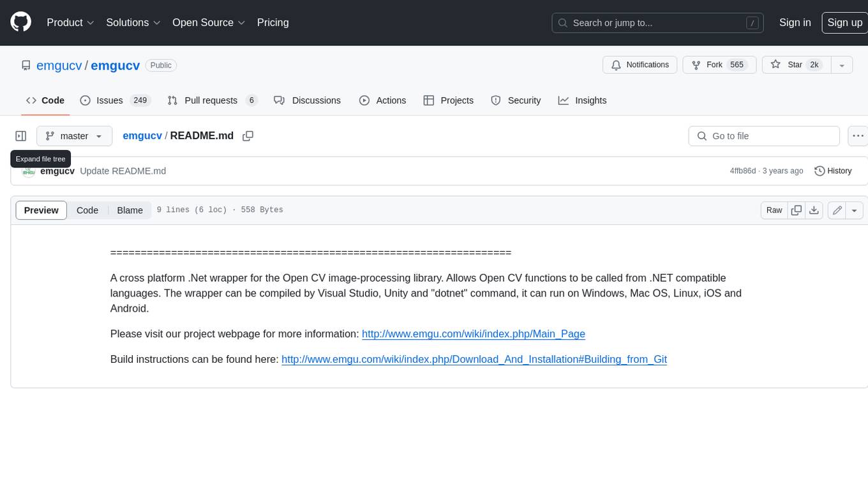868x488 pixels.
Task: Click the edit file pencil icon
Action: tap(837, 210)
